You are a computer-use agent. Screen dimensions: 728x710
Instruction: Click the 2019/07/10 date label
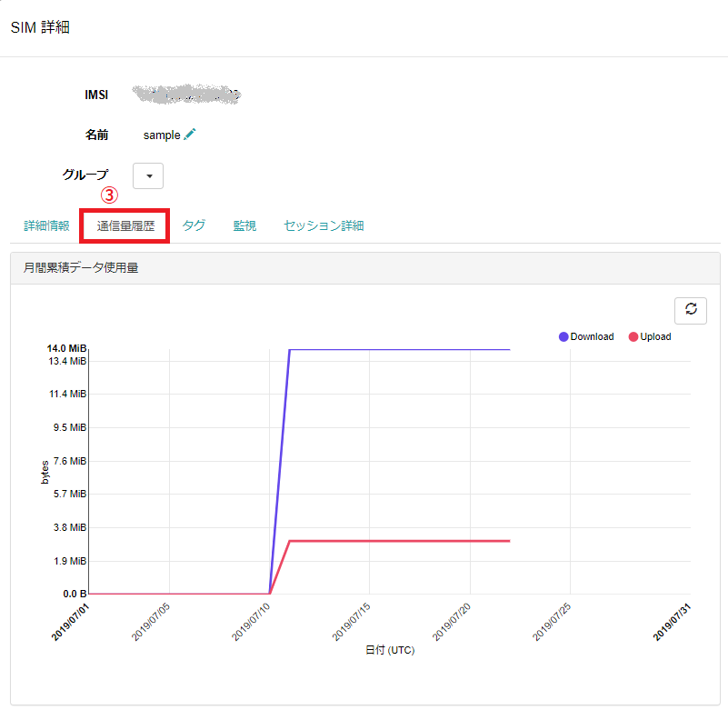point(251,622)
